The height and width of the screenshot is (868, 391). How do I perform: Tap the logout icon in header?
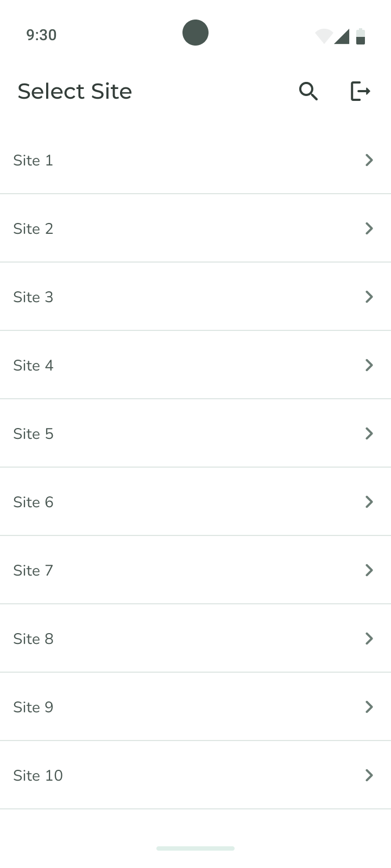point(360,91)
